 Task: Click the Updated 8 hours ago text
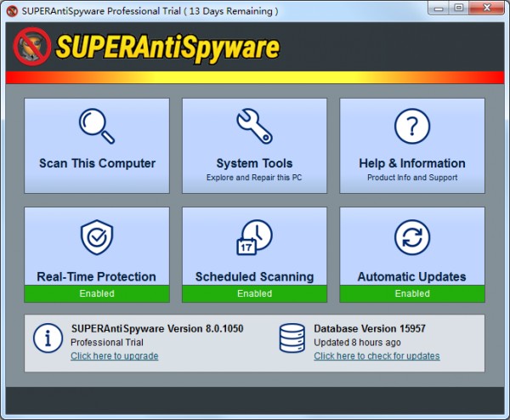coord(357,343)
